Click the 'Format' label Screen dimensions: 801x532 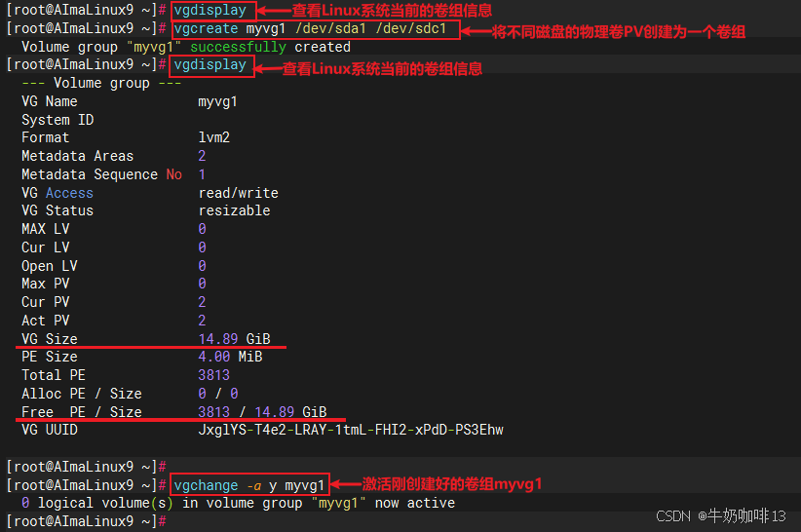[x=46, y=137]
